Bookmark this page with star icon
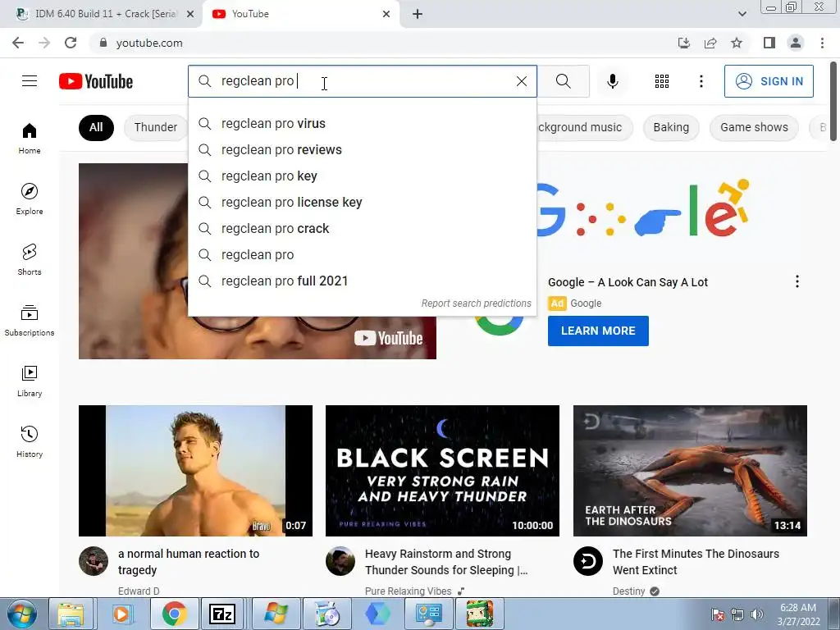840x630 pixels. tap(737, 43)
